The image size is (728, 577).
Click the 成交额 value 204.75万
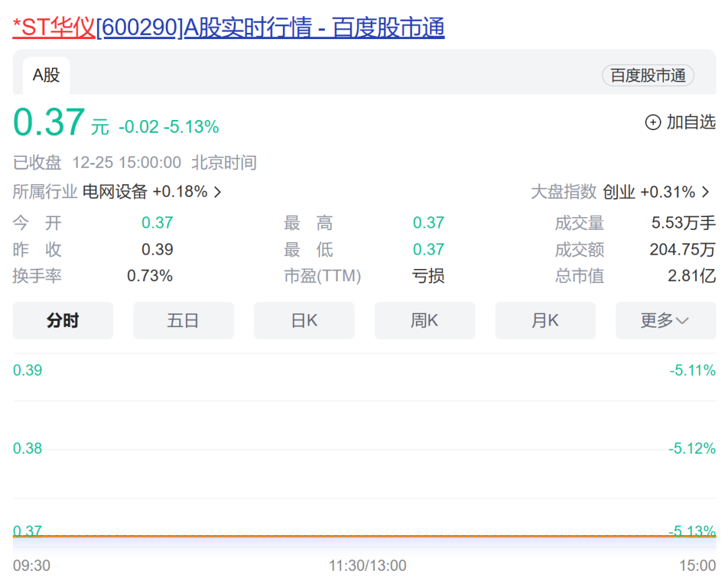pos(682,249)
